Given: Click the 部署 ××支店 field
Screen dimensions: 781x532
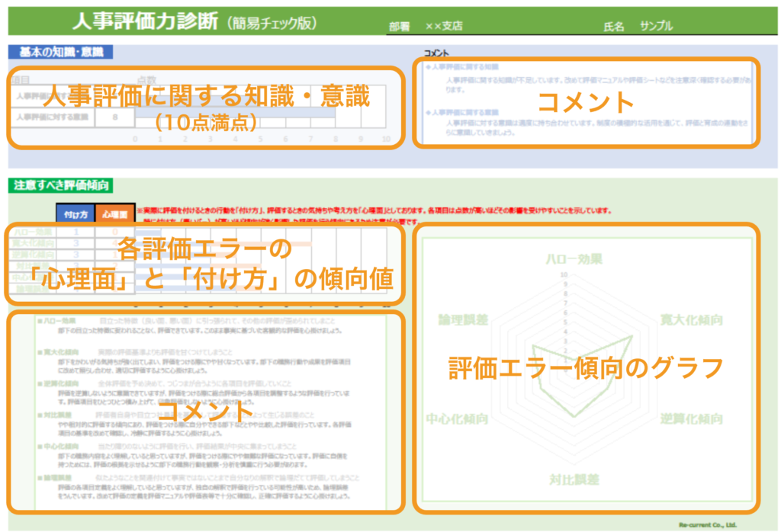Looking at the screenshot, I should click(x=426, y=26).
